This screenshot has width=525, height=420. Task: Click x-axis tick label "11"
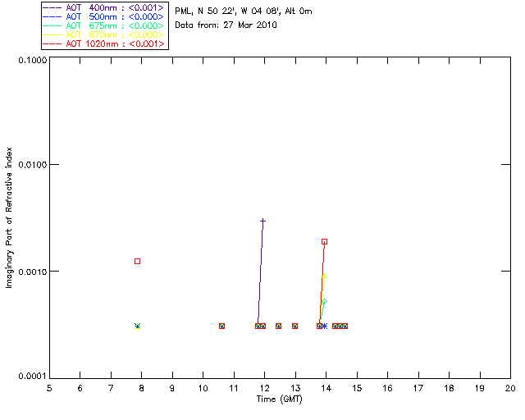pyautogui.click(x=234, y=388)
